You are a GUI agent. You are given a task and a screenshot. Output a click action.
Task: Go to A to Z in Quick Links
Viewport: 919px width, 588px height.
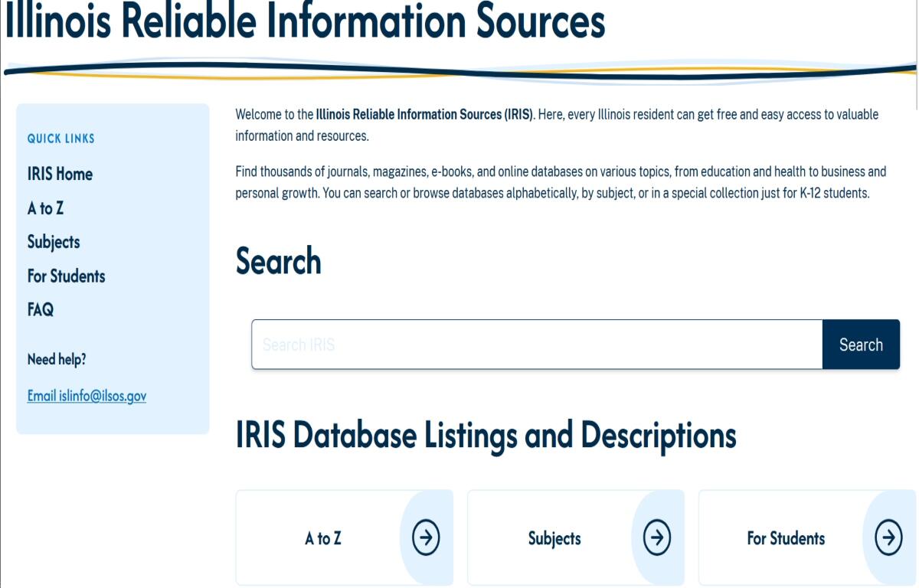pyautogui.click(x=45, y=208)
